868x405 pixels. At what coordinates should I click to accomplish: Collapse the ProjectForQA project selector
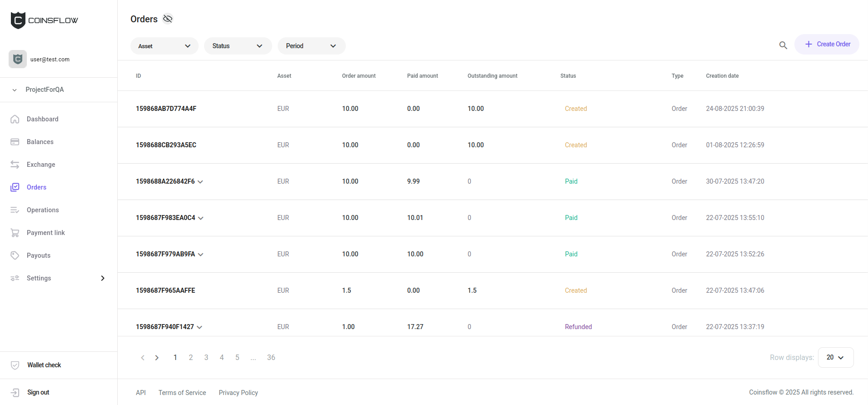pyautogui.click(x=15, y=90)
